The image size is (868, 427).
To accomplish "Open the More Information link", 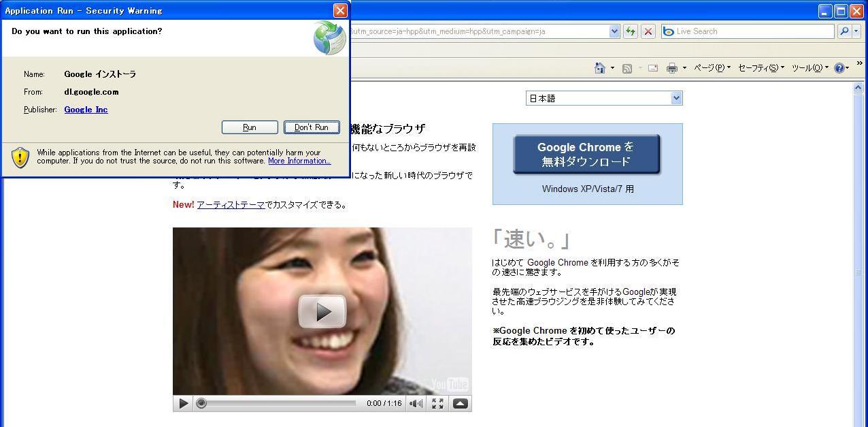I will 299,161.
